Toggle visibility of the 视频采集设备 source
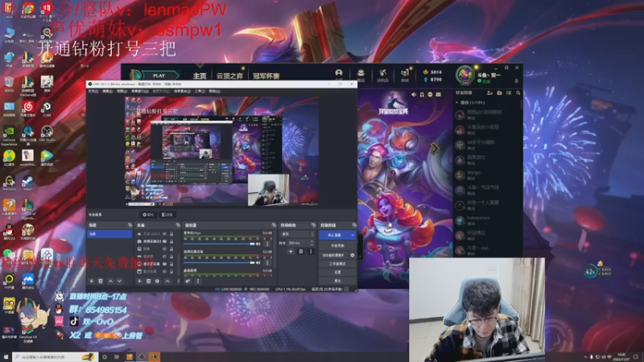This screenshot has height=362, width=644. (165, 241)
